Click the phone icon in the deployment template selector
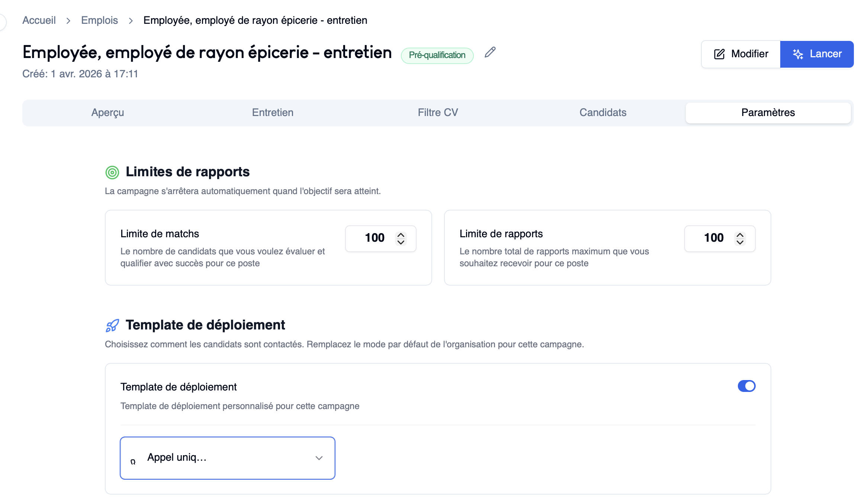 tap(133, 461)
